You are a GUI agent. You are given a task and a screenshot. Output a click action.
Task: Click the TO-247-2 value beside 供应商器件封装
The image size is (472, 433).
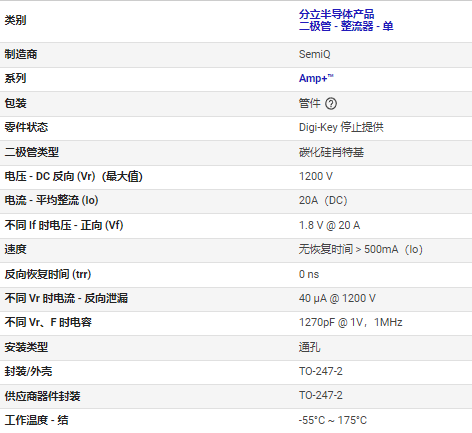coord(320,395)
